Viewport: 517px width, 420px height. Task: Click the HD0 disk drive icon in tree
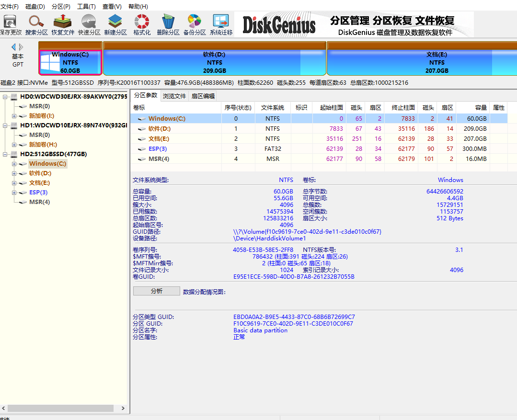(14, 97)
